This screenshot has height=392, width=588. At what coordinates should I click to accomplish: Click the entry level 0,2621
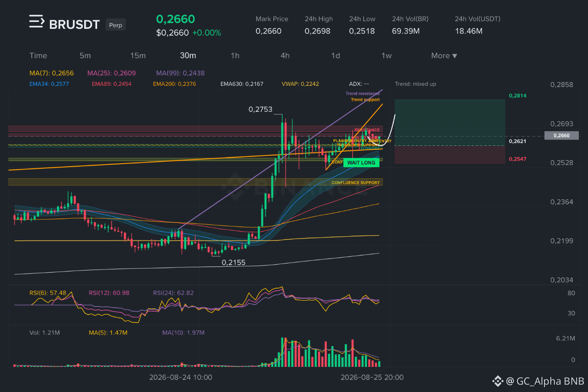coord(518,141)
